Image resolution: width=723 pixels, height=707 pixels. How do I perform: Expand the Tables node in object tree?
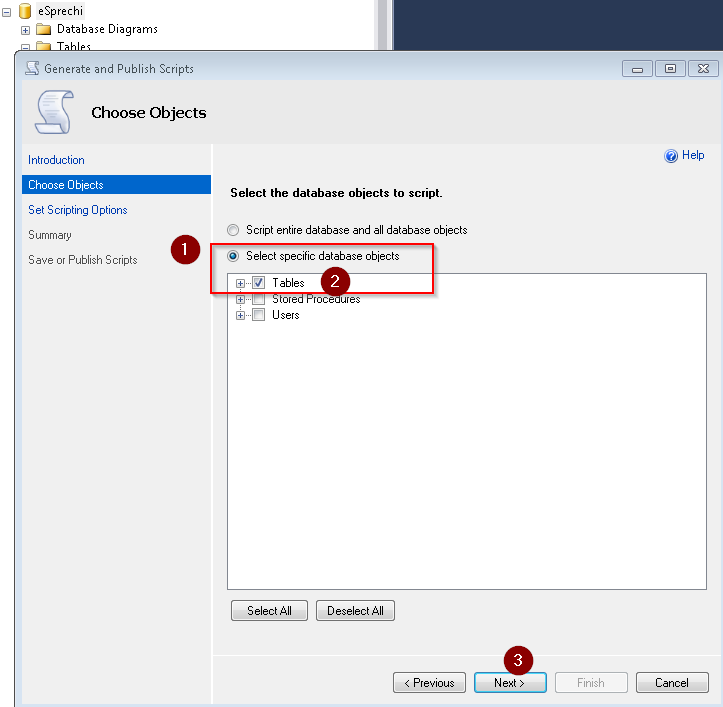[x=240, y=283]
